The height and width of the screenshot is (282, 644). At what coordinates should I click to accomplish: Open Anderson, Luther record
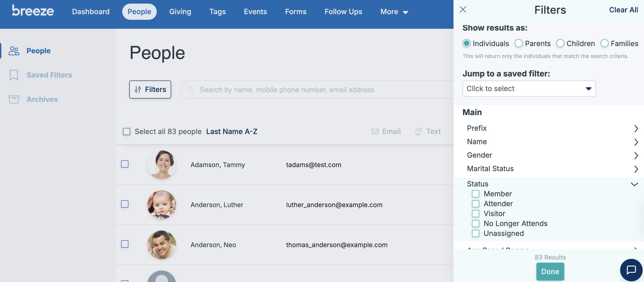217,205
